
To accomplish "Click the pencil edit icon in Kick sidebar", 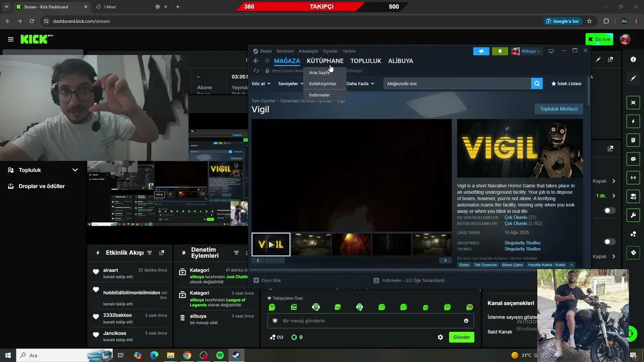I will [633, 78].
